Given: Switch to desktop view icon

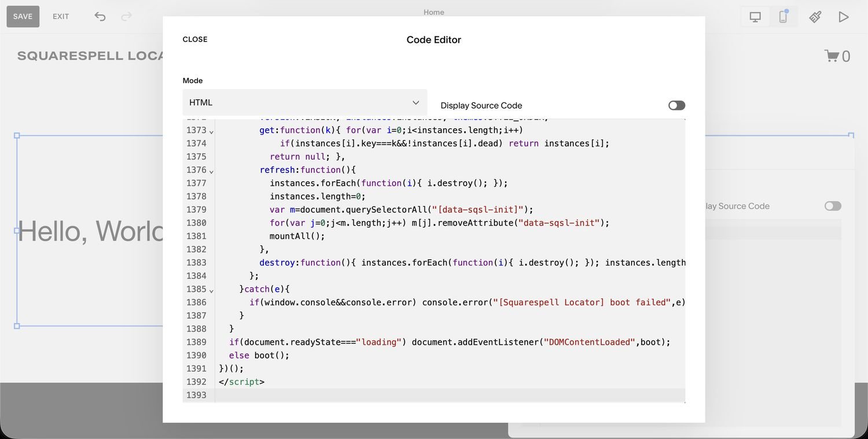Looking at the screenshot, I should click(755, 17).
